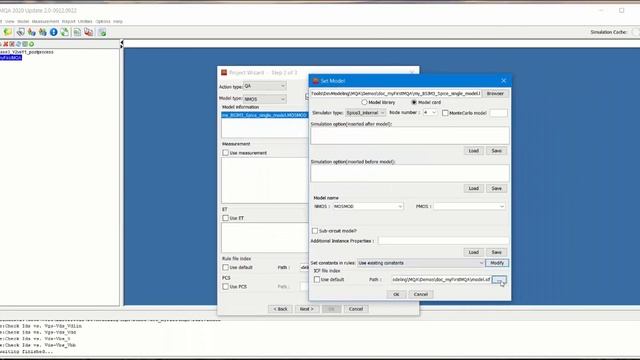Open the Model type dropdown in Project Wizard
The image size is (640, 360).
(x=264, y=99)
